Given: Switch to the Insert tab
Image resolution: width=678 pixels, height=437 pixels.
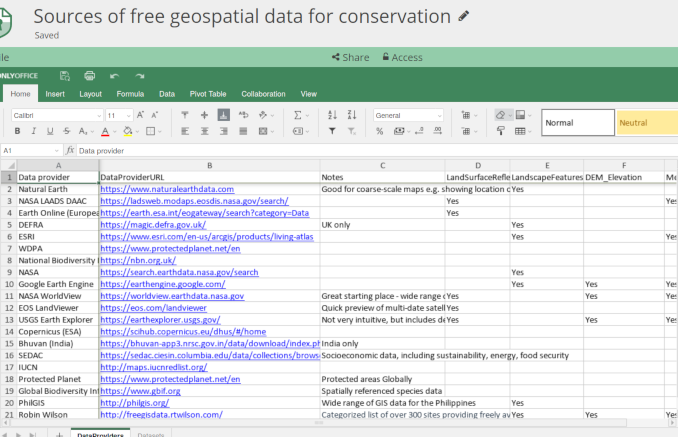Looking at the screenshot, I should pos(55,94).
